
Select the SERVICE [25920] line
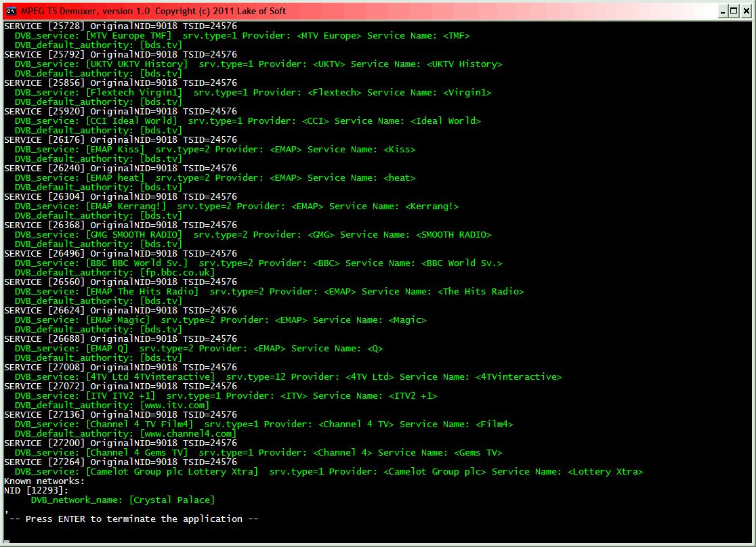[121, 111]
